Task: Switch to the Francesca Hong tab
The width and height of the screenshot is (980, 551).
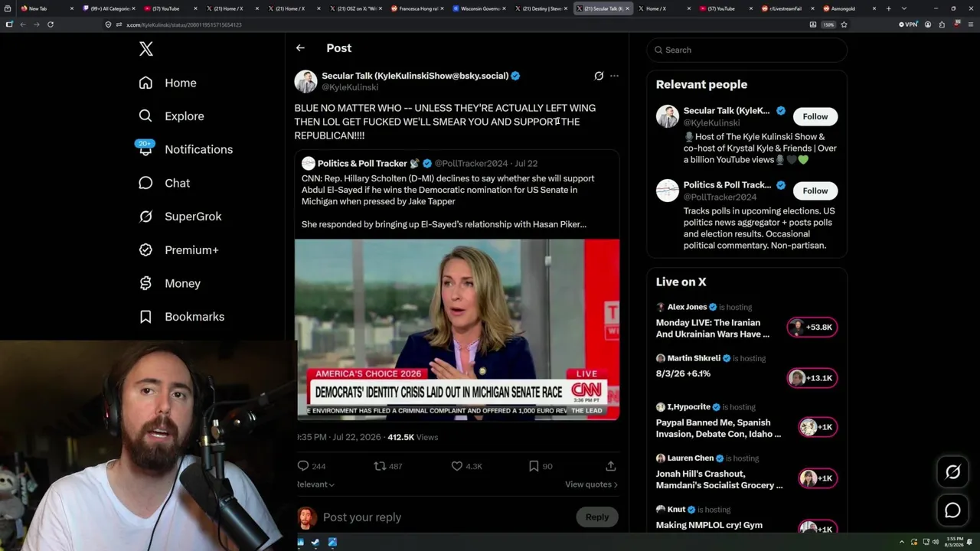Action: [418, 8]
